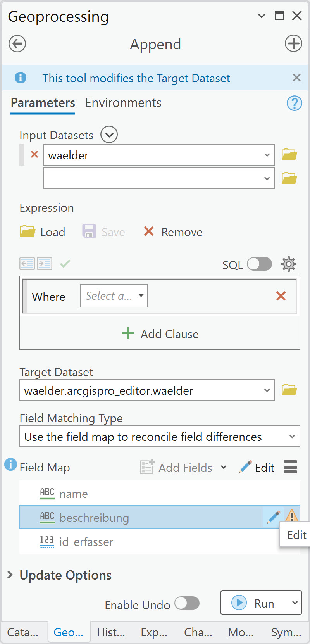
Task: Enable the Undo toggle
Action: click(x=187, y=603)
